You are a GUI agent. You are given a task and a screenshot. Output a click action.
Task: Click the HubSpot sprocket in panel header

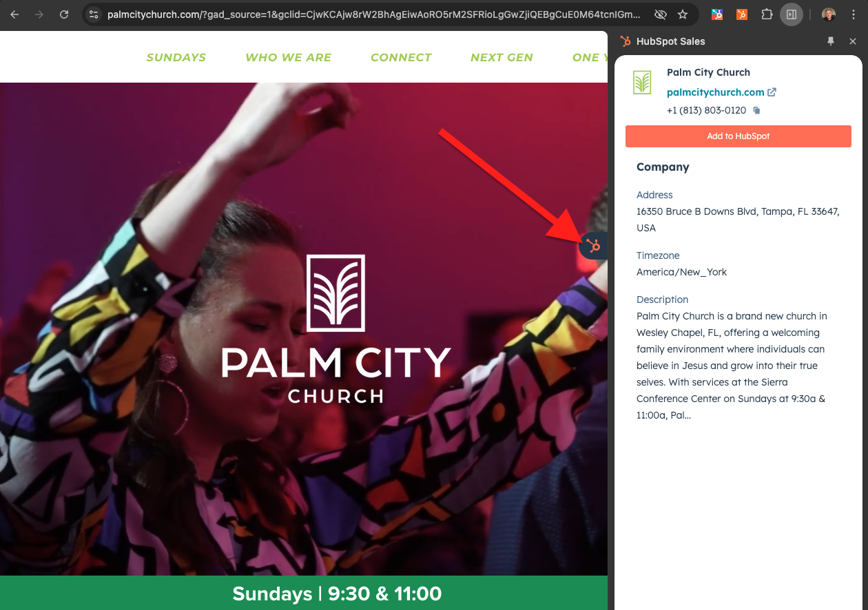(x=626, y=41)
